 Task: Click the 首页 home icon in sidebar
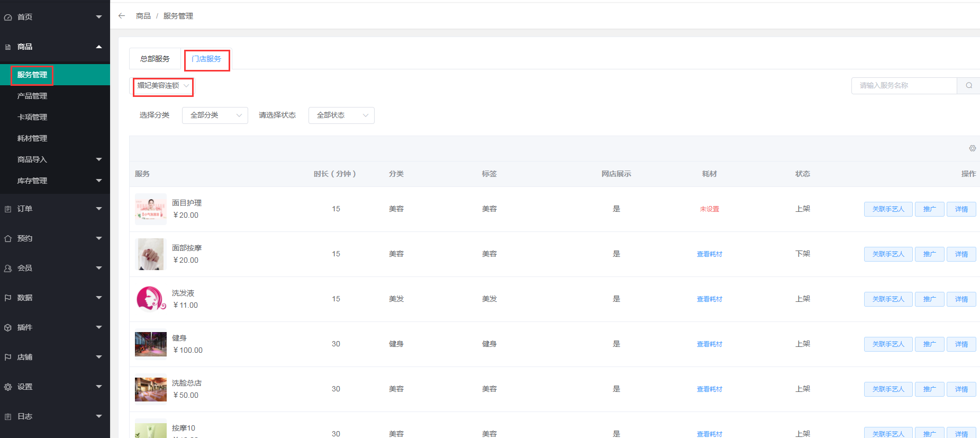[8, 17]
